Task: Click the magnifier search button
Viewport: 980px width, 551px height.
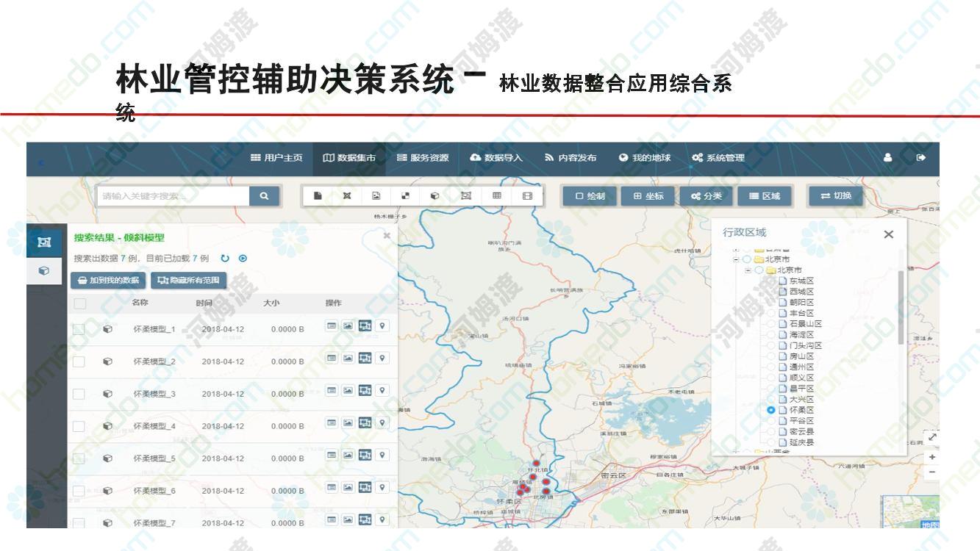Action: point(264,196)
